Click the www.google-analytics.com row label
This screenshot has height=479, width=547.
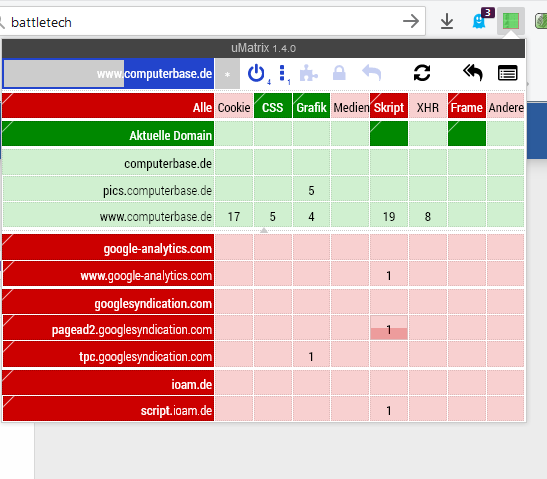(x=108, y=274)
